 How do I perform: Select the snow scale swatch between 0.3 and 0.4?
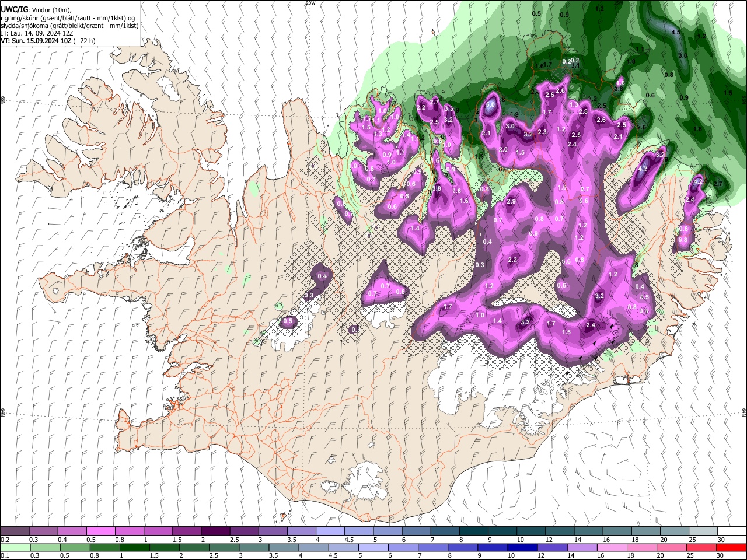point(43,531)
